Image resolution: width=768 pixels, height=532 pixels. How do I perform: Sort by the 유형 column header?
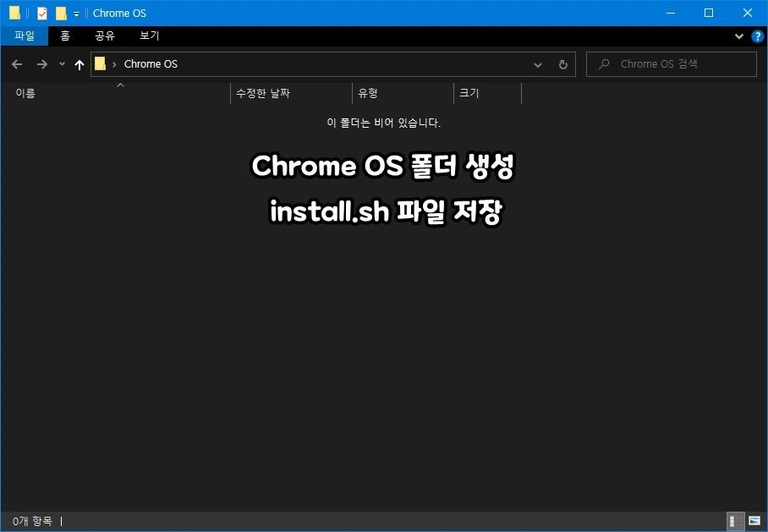pos(403,93)
